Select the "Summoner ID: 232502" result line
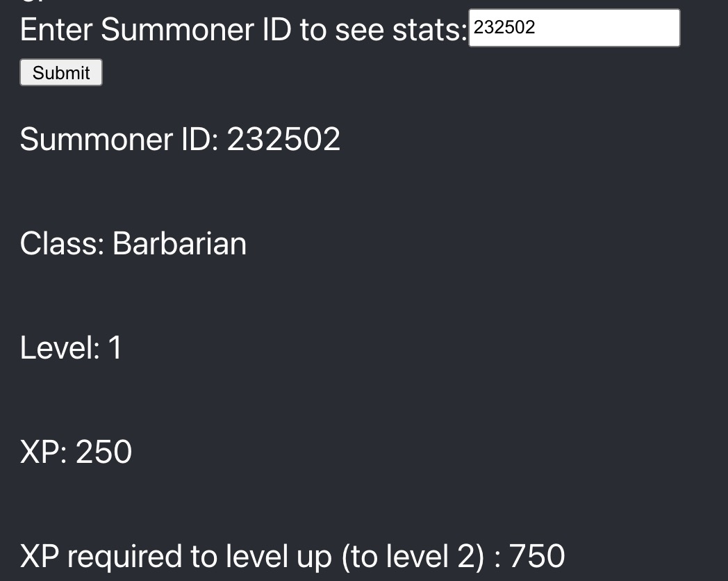 click(x=180, y=139)
